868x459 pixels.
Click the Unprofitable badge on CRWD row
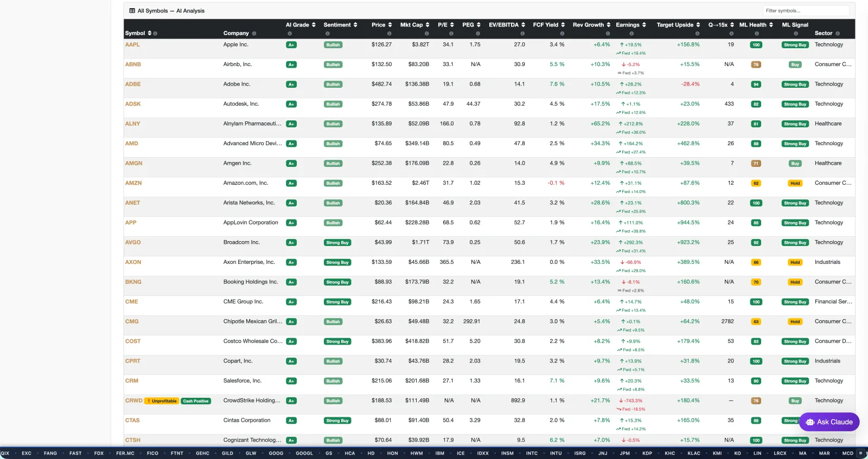pos(162,401)
